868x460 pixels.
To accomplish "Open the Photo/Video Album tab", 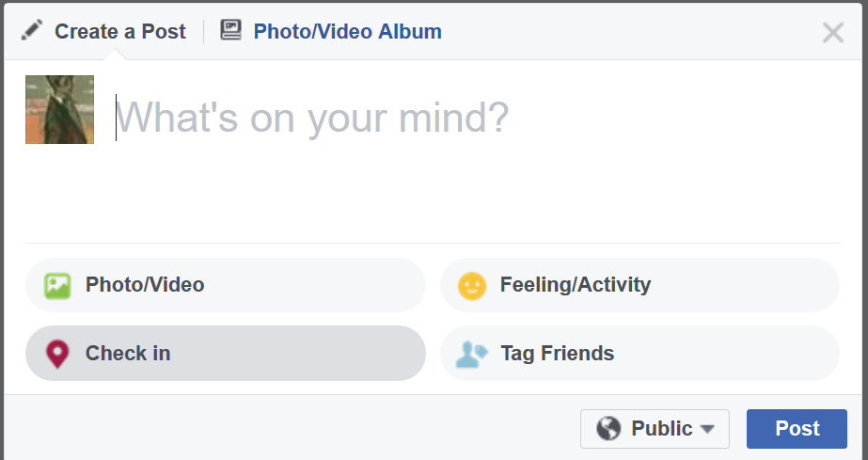I will tap(347, 31).
